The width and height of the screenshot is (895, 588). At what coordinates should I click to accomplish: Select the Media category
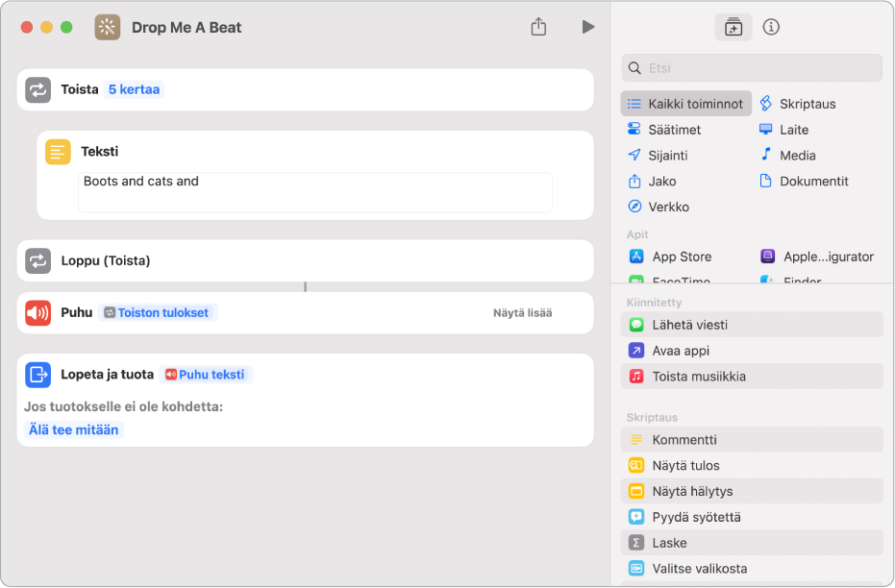pyautogui.click(x=787, y=155)
